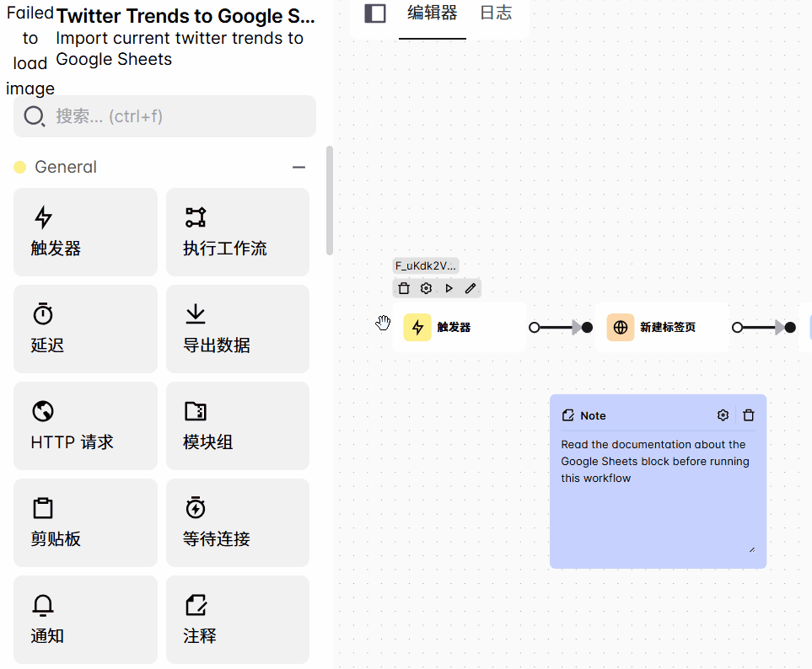Select the 新建标签页 node on canvas

[663, 328]
